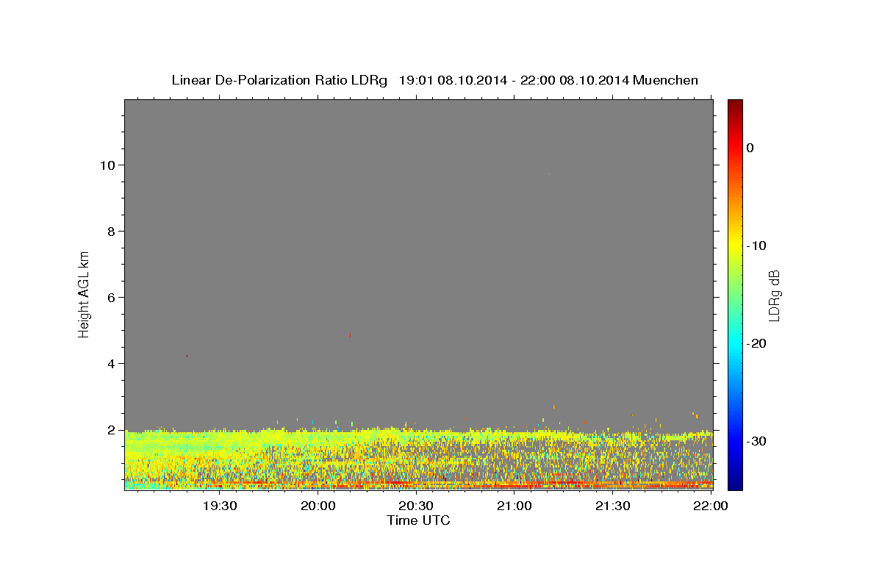Click the dark red top of the colorbar
882x588 pixels.
coord(735,104)
